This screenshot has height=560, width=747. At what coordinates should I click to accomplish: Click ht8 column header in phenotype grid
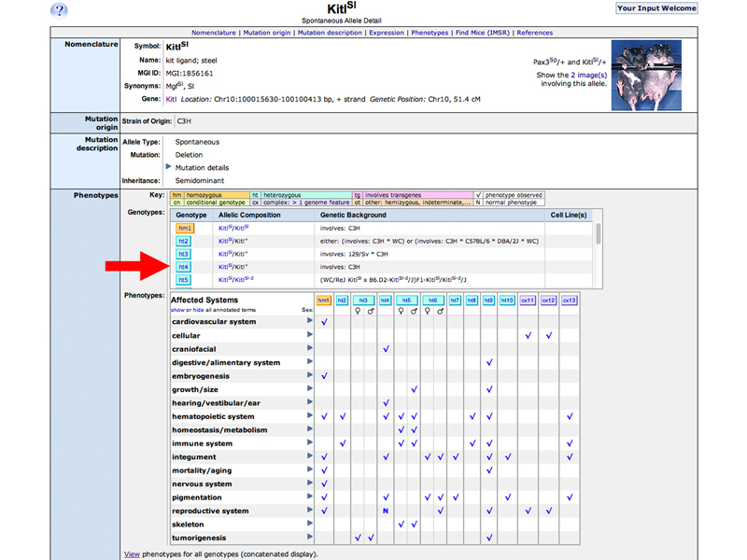coord(472,301)
